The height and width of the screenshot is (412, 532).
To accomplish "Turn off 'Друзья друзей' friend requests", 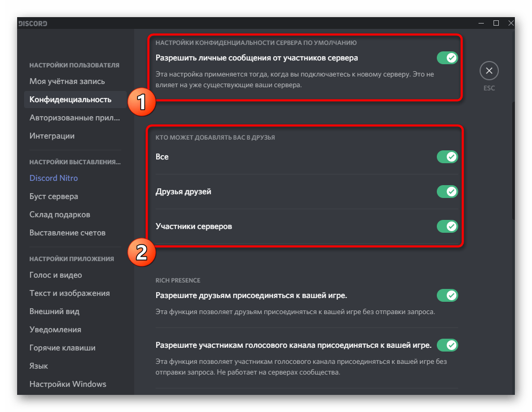I will click(447, 192).
